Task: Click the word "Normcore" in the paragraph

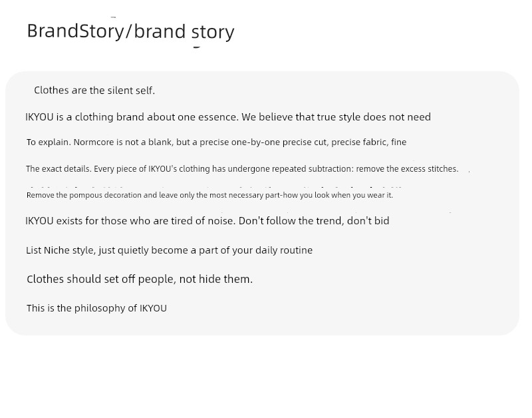Action: 94,142
